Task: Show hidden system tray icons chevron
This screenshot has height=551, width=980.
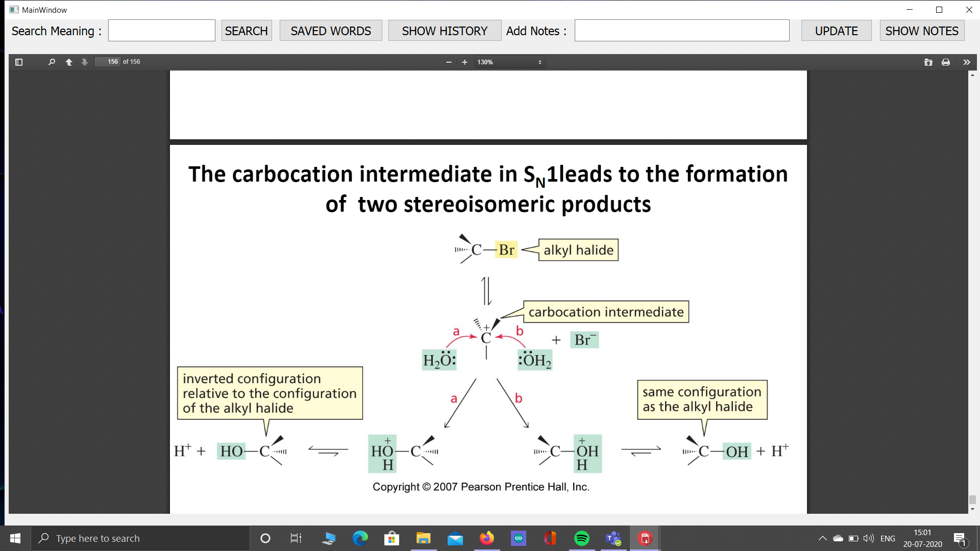Action: click(822, 538)
